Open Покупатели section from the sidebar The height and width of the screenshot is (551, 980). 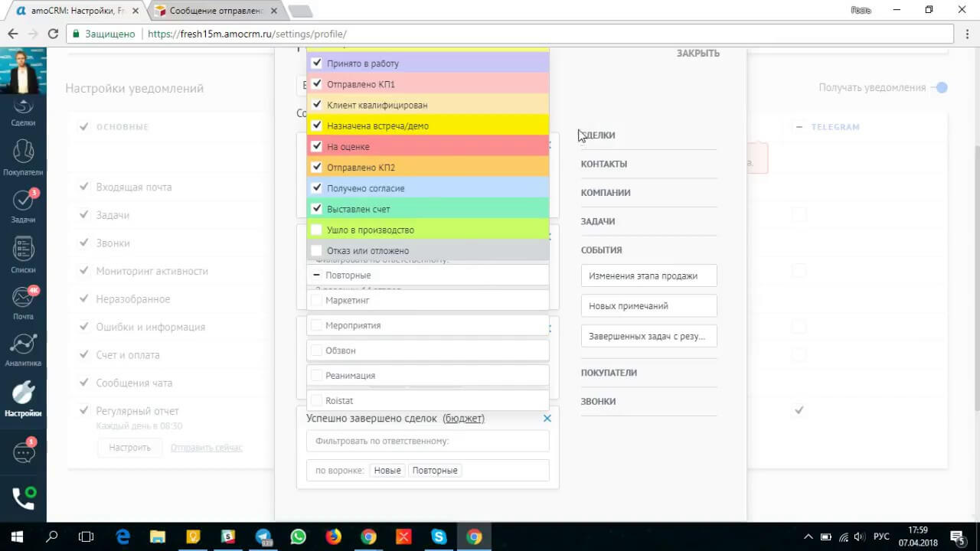[23, 157]
